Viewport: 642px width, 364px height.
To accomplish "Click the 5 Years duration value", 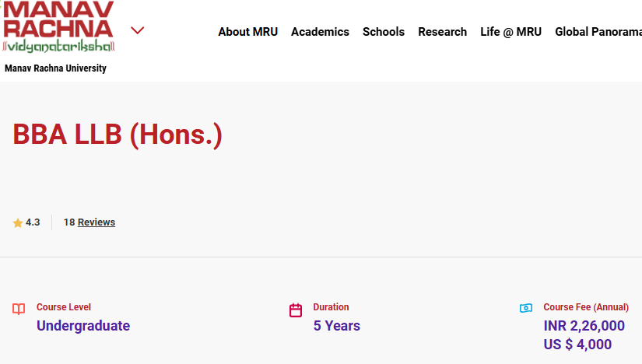I will point(336,326).
